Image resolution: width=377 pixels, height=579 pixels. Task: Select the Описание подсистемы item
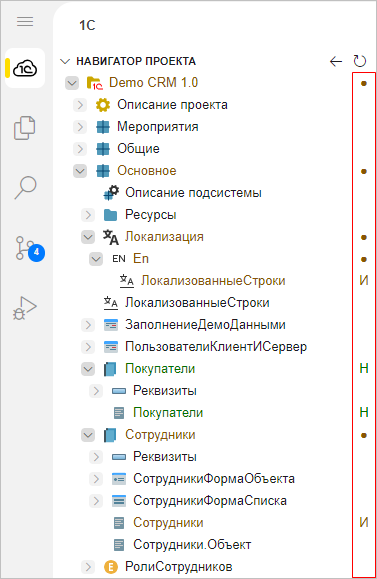coord(193,193)
